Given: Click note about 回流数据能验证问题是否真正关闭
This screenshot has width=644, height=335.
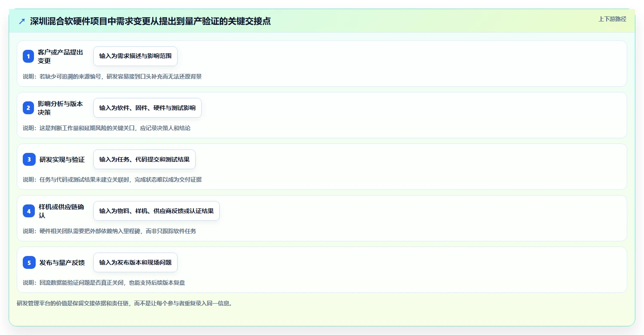Looking at the screenshot, I should point(104,283).
